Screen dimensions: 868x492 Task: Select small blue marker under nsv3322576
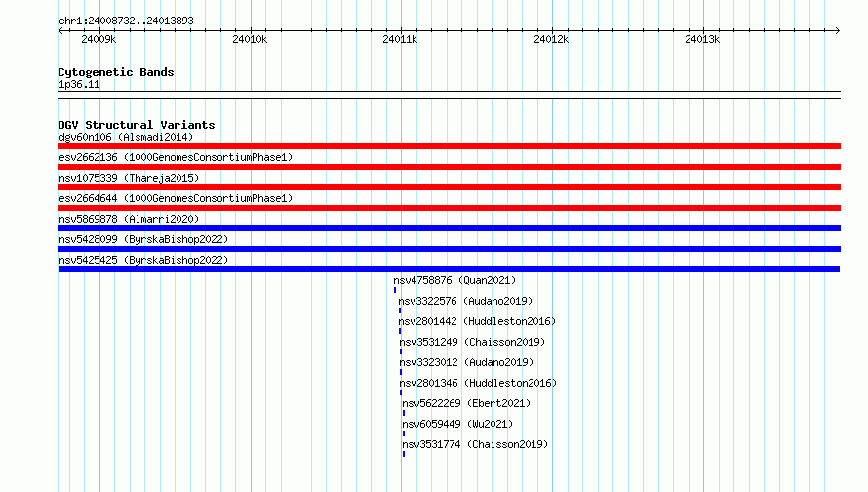[400, 310]
